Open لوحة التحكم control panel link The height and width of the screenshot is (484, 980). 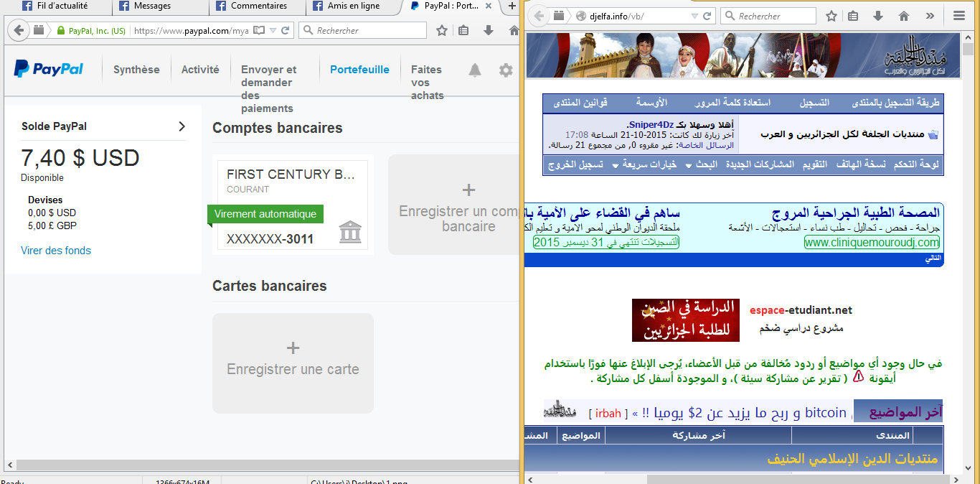(915, 164)
